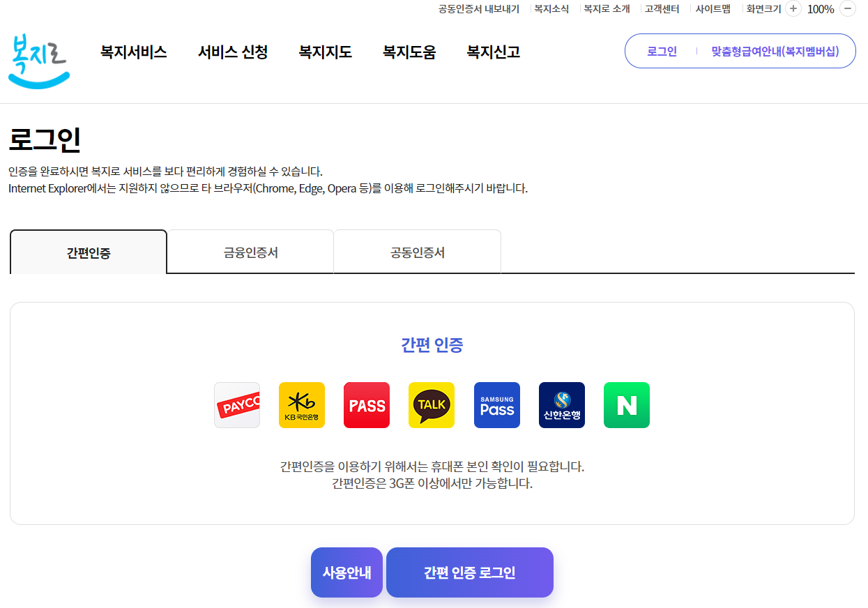Image resolution: width=868 pixels, height=608 pixels.
Task: Choose the green Naver authentication icon
Action: coord(626,405)
